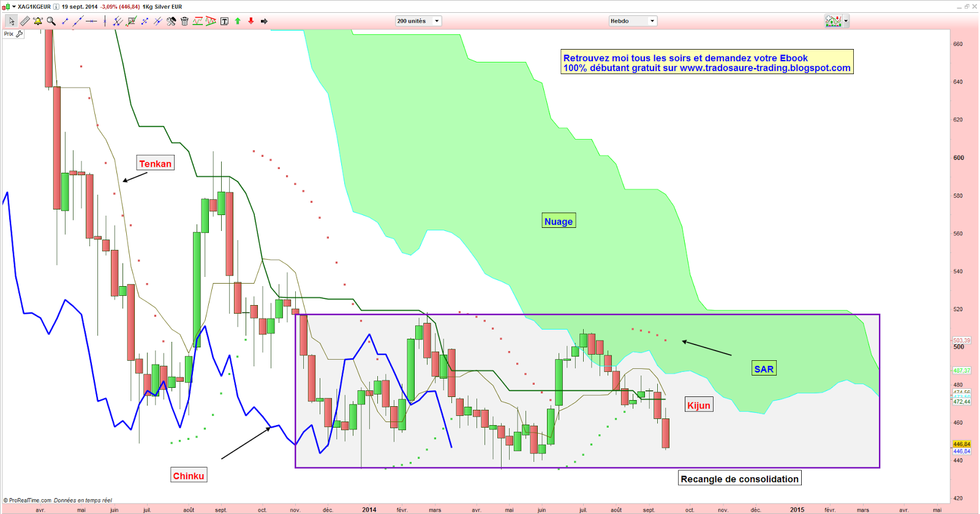980x514 pixels.
Task: Click the 487,37 price axis label
Action: pos(962,371)
